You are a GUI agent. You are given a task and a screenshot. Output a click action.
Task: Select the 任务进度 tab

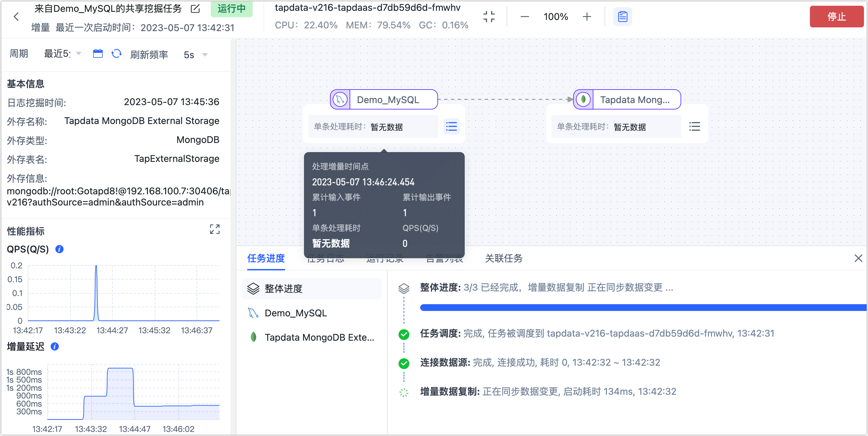[266, 258]
